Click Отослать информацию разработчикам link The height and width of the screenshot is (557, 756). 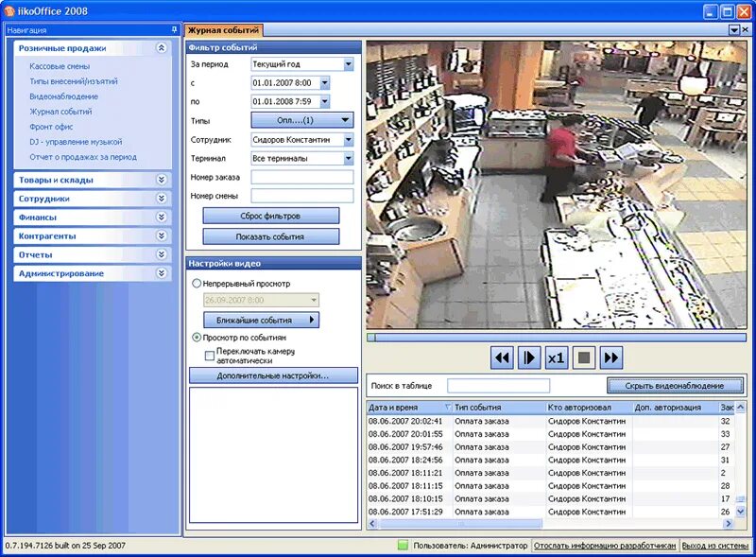pos(605,546)
